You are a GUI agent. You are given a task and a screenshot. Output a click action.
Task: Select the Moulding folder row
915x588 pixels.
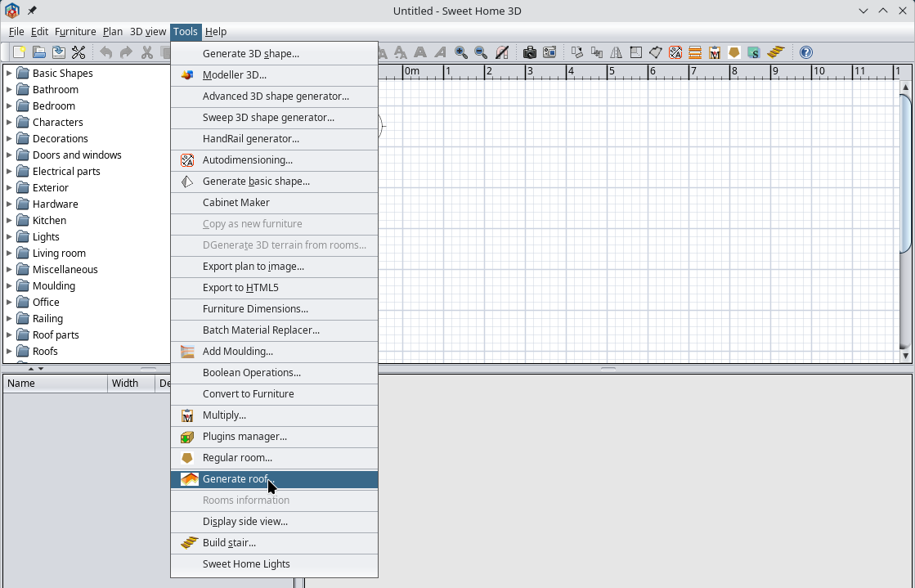click(46, 285)
